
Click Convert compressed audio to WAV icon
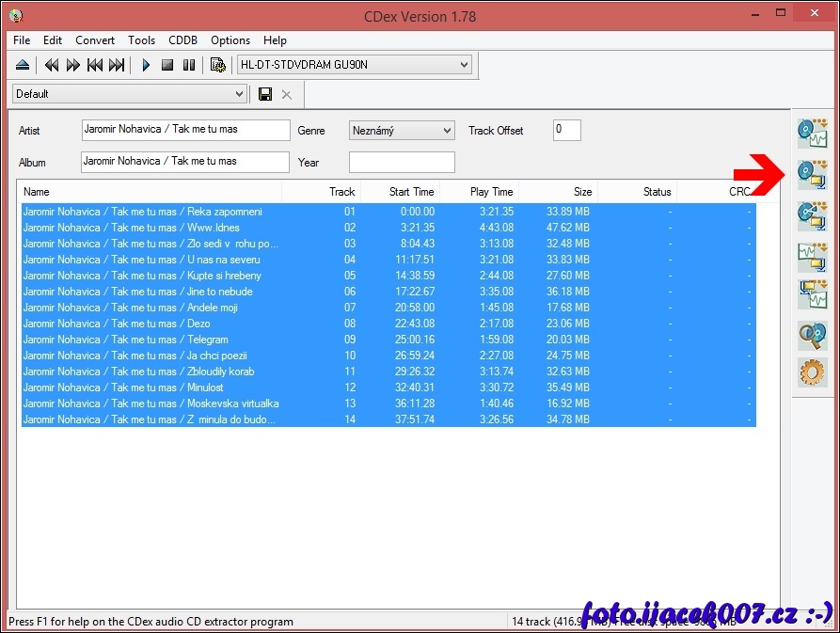point(811,294)
